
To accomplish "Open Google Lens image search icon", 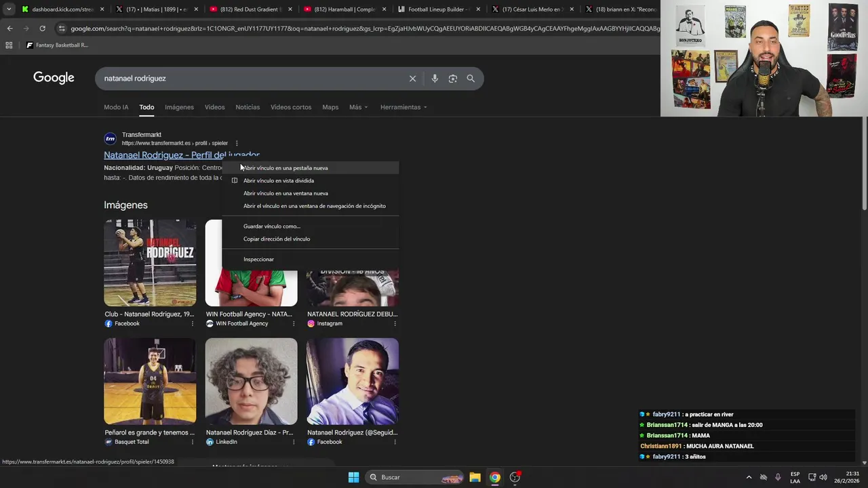I will coord(453,79).
